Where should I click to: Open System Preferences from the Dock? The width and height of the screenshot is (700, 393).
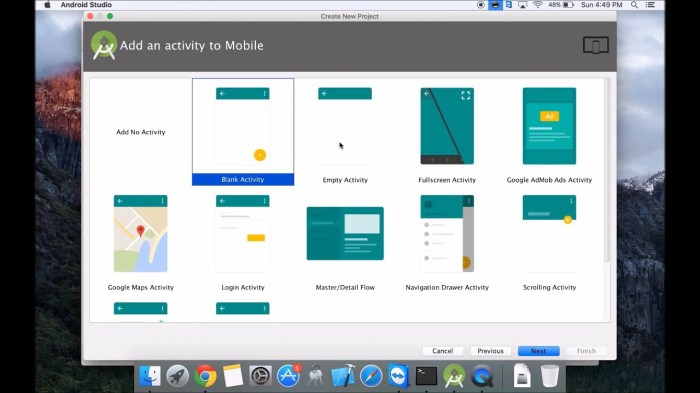260,376
